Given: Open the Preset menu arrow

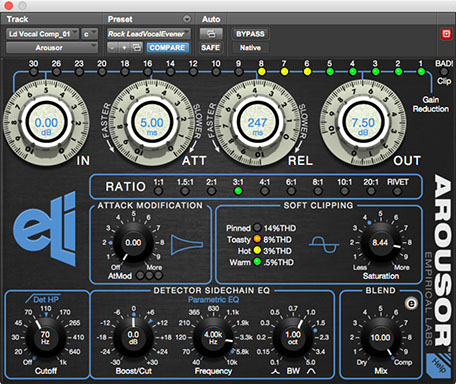Looking at the screenshot, I should click(187, 19).
